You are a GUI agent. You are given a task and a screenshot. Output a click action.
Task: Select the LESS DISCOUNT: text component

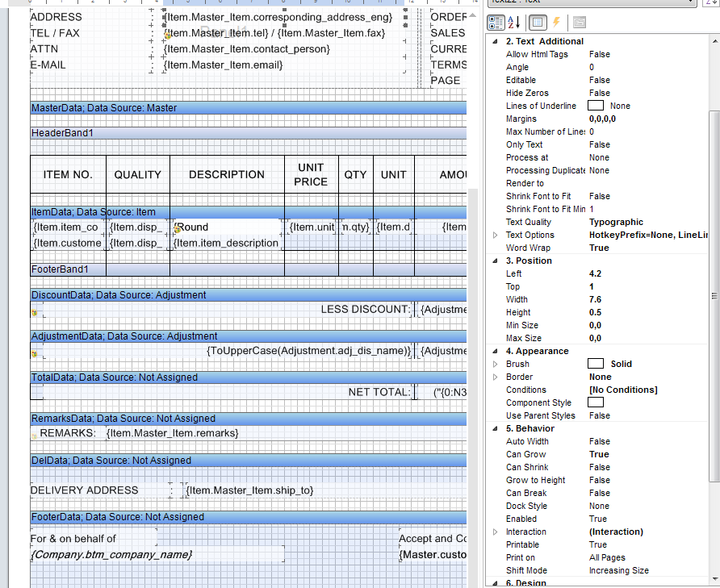(x=366, y=310)
